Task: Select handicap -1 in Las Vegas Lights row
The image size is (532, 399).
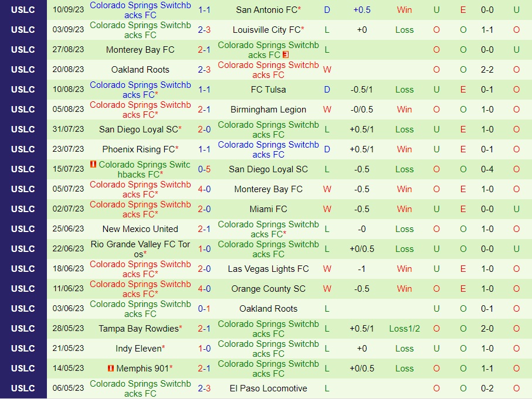Action: click(x=362, y=269)
